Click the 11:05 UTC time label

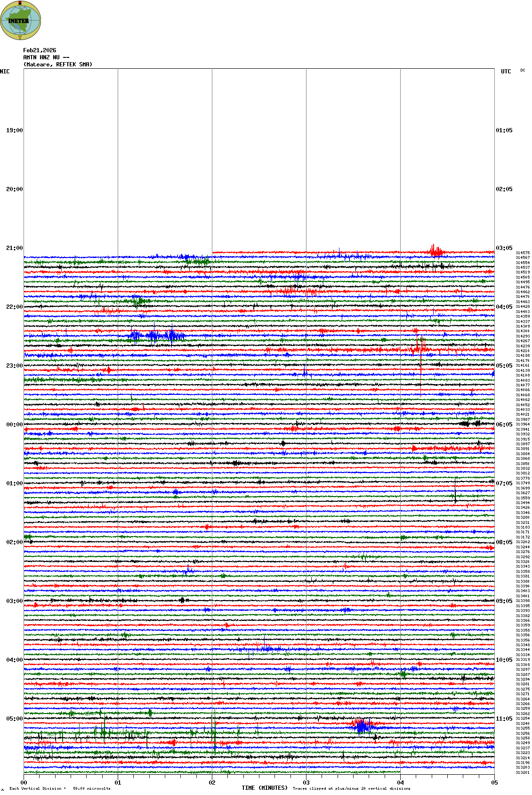tap(504, 719)
